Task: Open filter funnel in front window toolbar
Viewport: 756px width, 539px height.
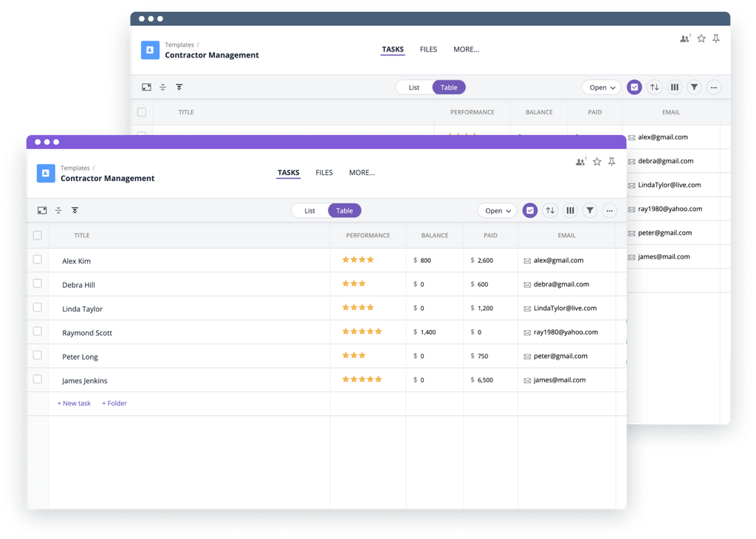Action: point(590,210)
